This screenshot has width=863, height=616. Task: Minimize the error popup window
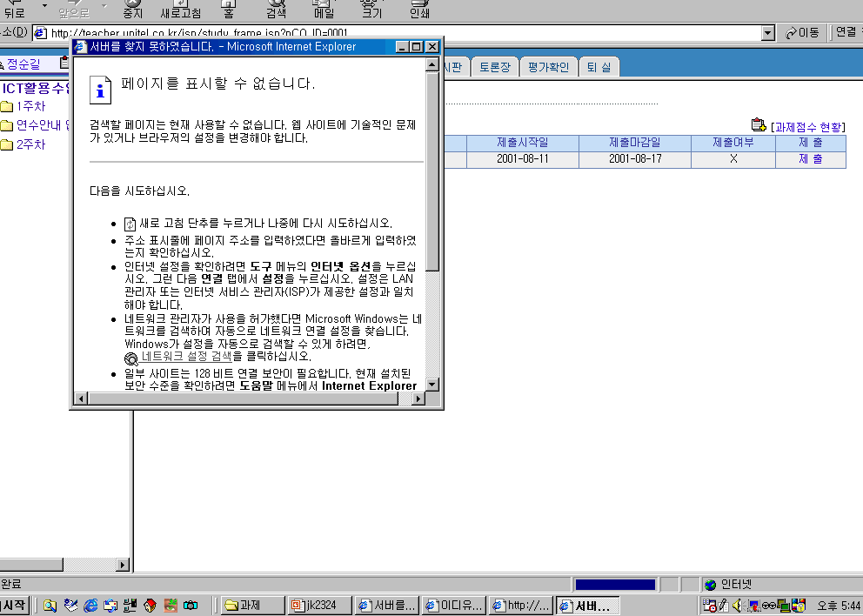[x=402, y=47]
